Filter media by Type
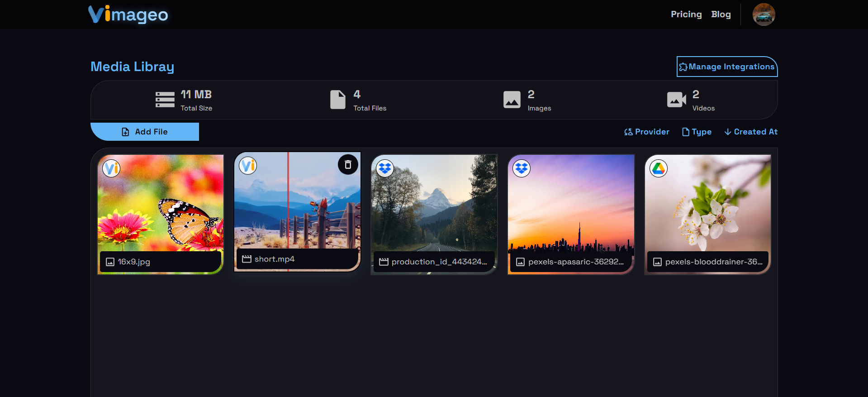 [697, 132]
